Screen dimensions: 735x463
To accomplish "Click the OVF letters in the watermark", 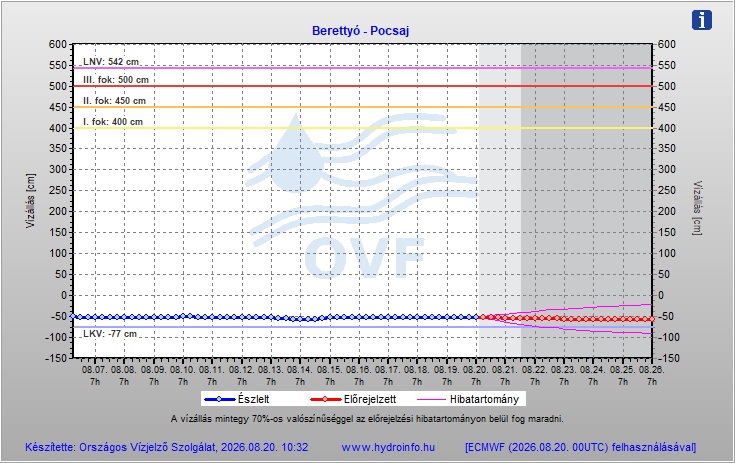I will (x=365, y=258).
